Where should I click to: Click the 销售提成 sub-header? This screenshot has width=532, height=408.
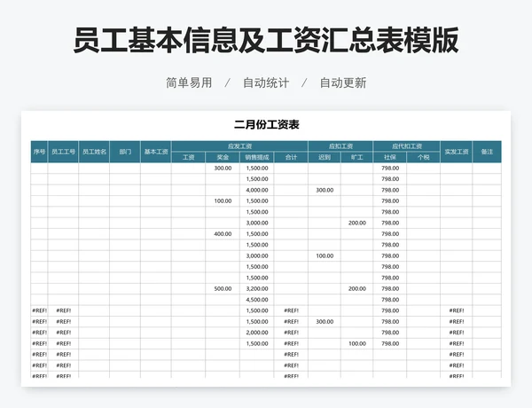pos(257,157)
